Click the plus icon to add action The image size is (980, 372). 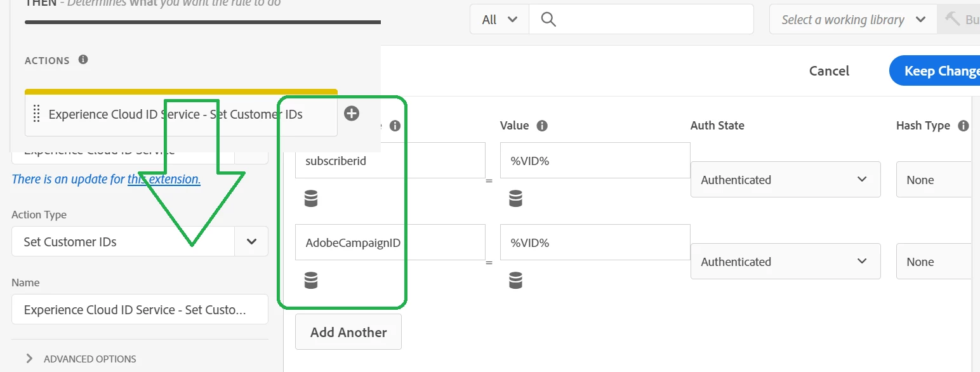tap(352, 114)
